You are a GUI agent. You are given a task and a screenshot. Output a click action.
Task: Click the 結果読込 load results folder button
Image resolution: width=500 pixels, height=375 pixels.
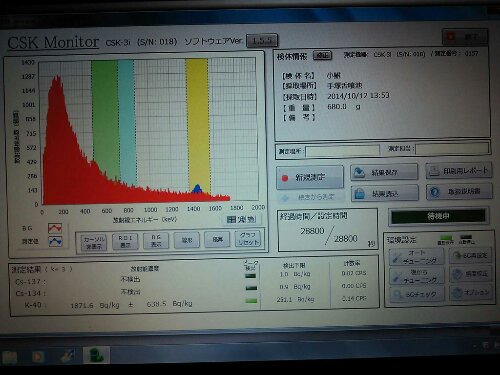385,193
